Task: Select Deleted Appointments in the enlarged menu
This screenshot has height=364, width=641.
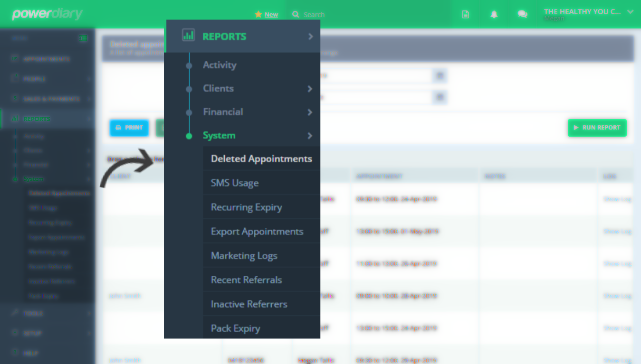Action: point(261,159)
